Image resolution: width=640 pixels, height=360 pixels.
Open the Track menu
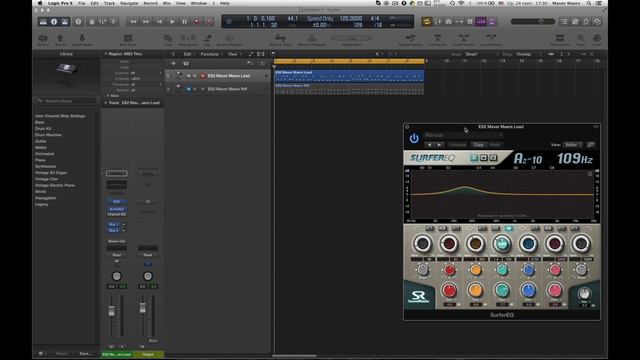(109, 3)
